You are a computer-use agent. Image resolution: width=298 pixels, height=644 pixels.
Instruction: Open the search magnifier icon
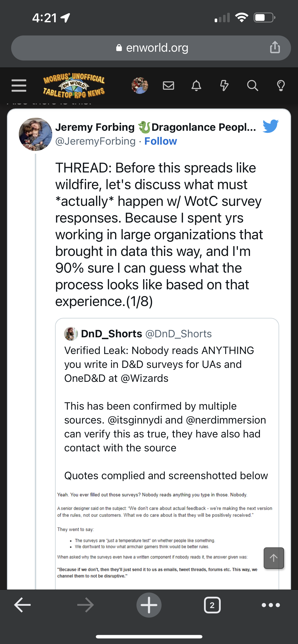point(253,86)
